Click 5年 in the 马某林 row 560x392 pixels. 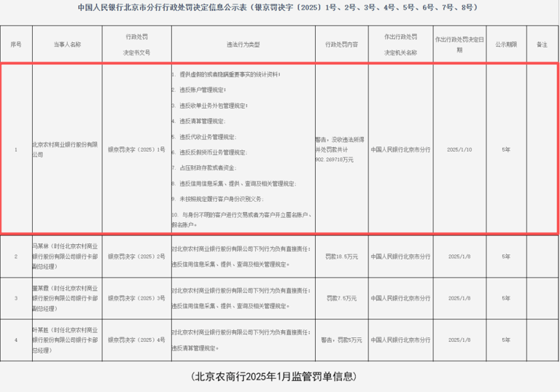pyautogui.click(x=506, y=256)
